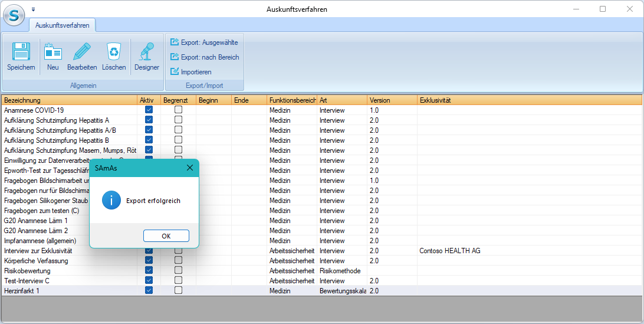Open the Designer tool
Image resolution: width=644 pixels, height=324 pixels.
[x=146, y=52]
